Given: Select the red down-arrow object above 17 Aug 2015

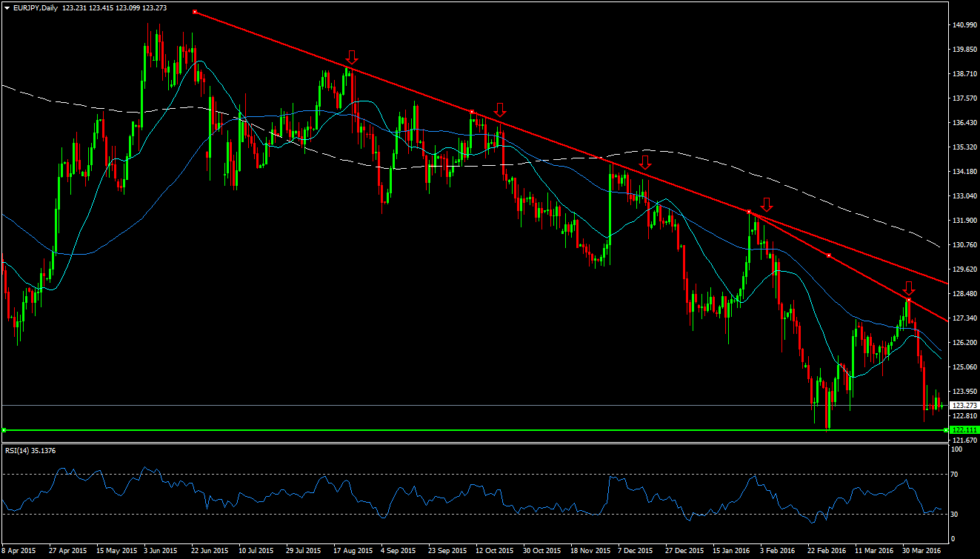Looking at the screenshot, I should point(353,57).
